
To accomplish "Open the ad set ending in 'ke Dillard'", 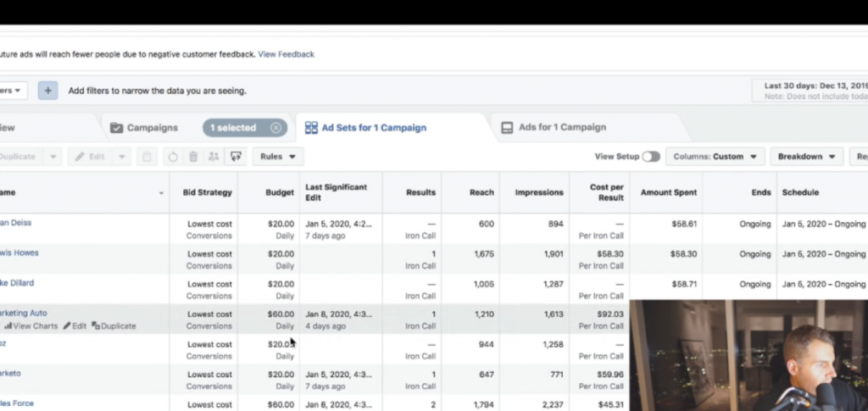I will pos(17,283).
